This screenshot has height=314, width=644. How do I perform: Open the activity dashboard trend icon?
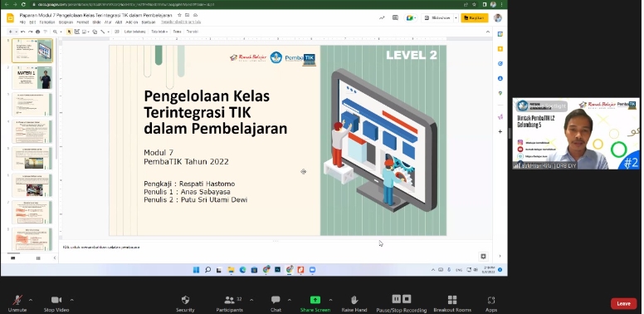382,17
